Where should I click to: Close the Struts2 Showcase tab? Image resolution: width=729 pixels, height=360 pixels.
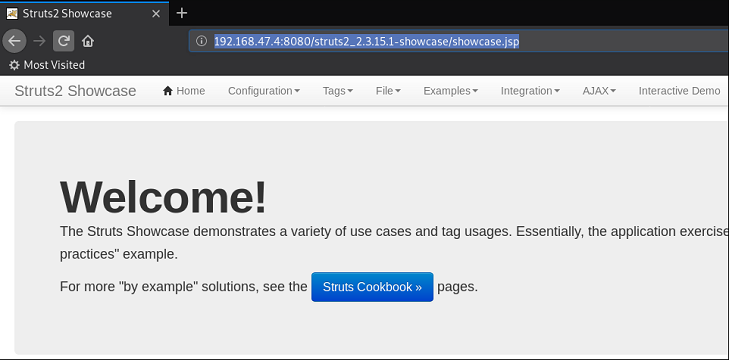156,13
